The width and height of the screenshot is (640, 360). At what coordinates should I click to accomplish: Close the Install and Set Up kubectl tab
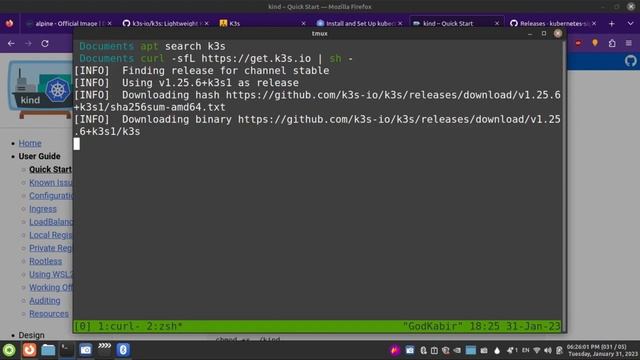pyautogui.click(x=400, y=24)
